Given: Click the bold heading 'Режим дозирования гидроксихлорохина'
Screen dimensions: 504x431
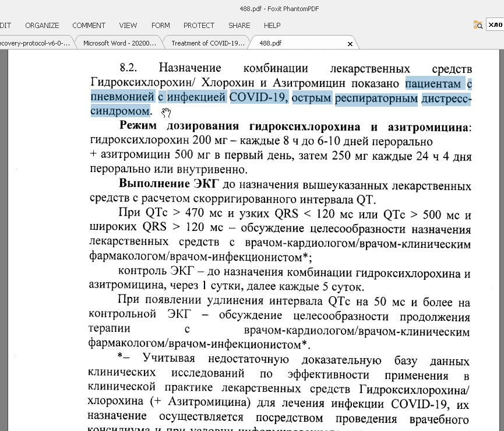Looking at the screenshot, I should [240, 126].
